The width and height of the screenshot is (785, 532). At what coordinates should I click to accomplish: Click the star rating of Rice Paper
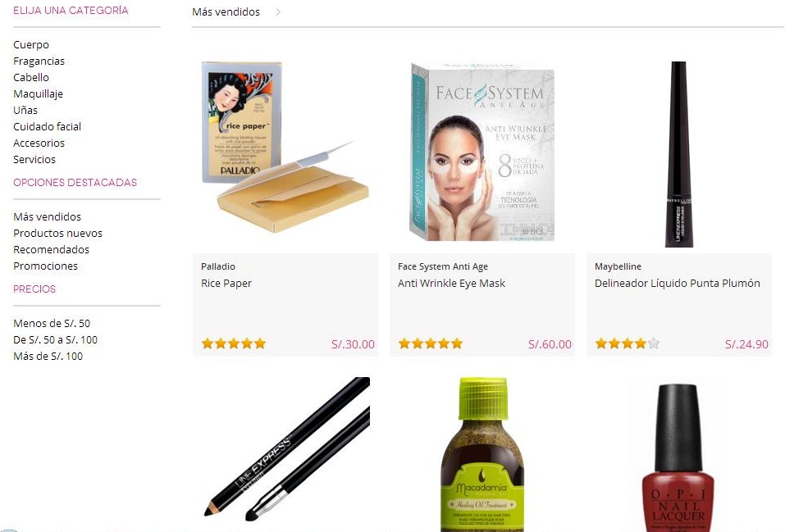point(233,343)
